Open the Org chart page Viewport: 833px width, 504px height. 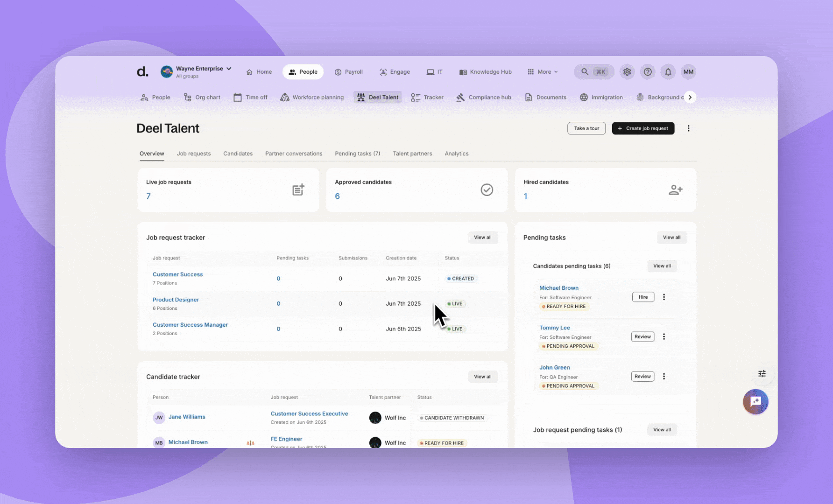pos(202,98)
